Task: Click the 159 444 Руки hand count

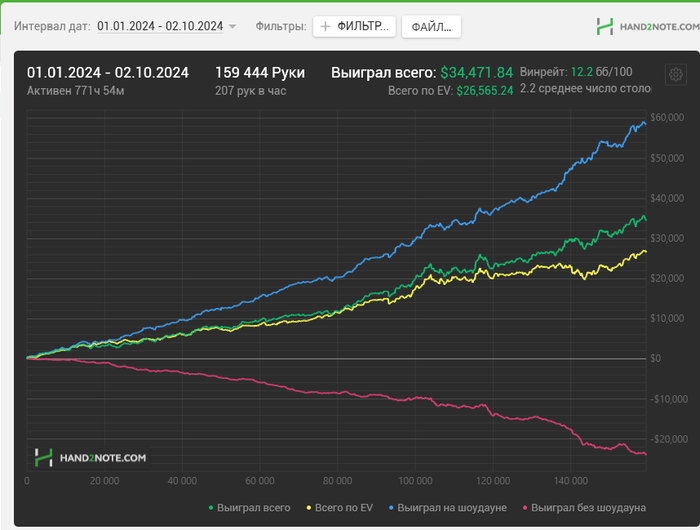Action: (x=260, y=73)
